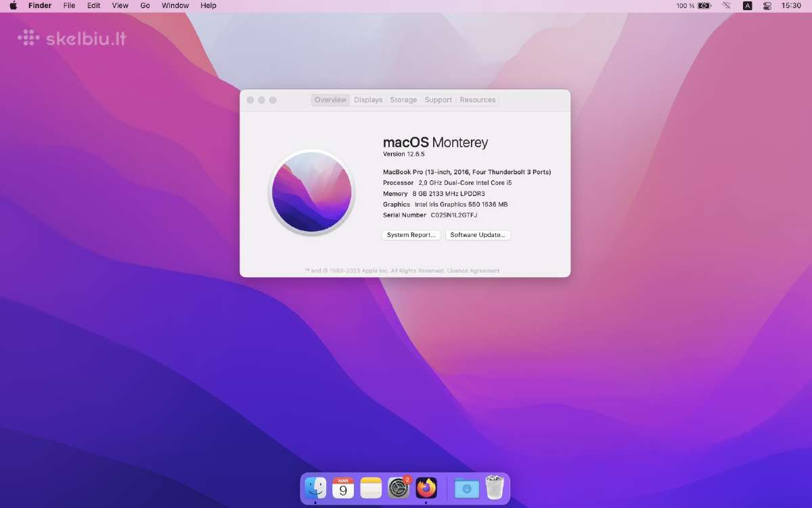Click the 8 GB memory value

coord(449,194)
